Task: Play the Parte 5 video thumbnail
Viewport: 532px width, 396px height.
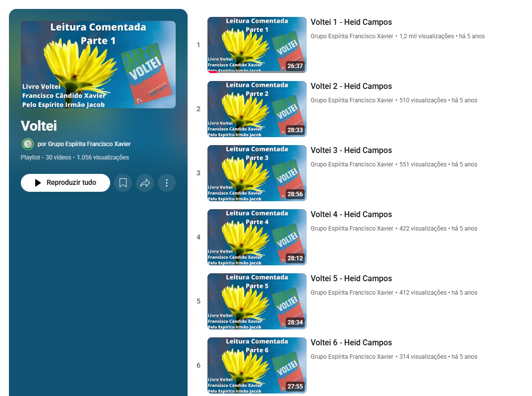Action: click(257, 301)
